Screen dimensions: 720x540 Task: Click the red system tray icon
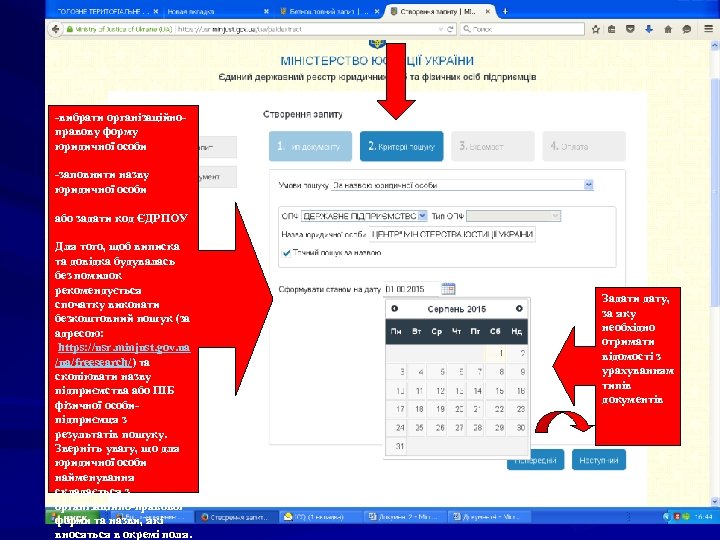point(677,517)
